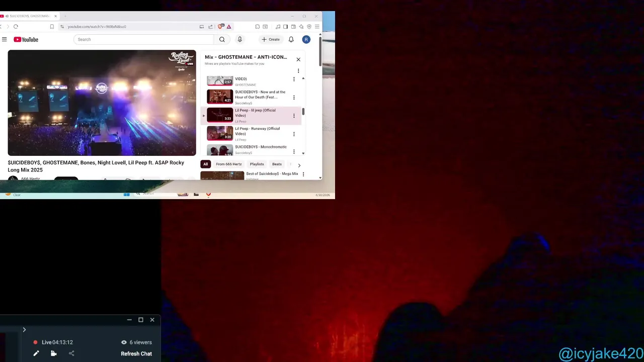Open $UICIDEBOY$ Monochromatic in playlist
Screen dimensions: 644x362
tap(261, 147)
